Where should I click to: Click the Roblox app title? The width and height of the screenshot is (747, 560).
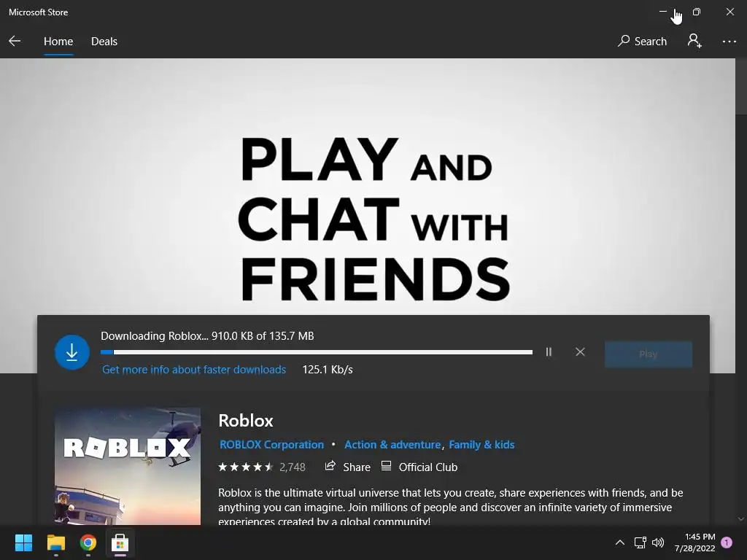(x=246, y=421)
